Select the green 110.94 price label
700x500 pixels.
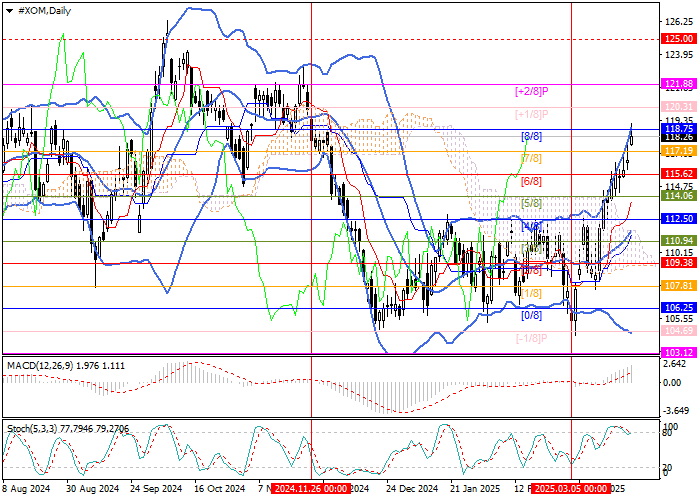click(679, 241)
